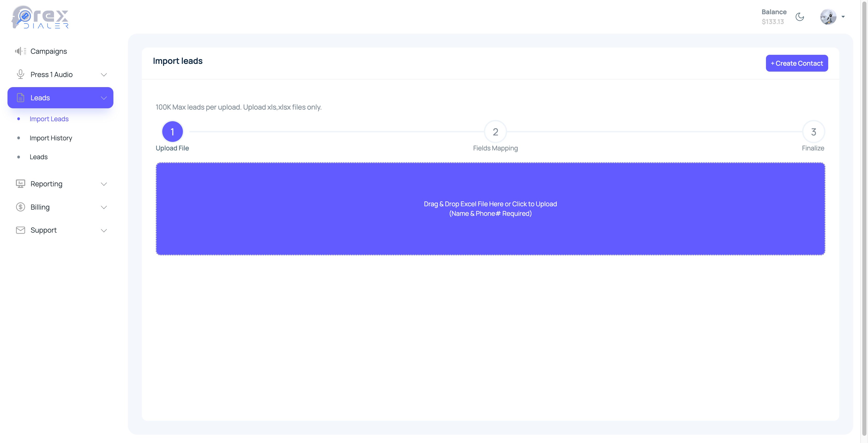Image resolution: width=868 pixels, height=443 pixels.
Task: Click the Campaigns megaphone icon
Action: pyautogui.click(x=20, y=51)
